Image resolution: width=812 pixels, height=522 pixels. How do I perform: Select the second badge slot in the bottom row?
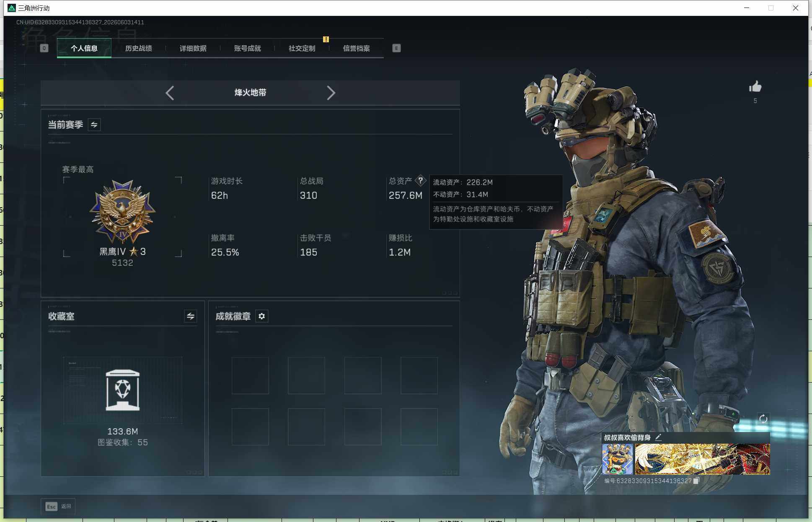[306, 427]
